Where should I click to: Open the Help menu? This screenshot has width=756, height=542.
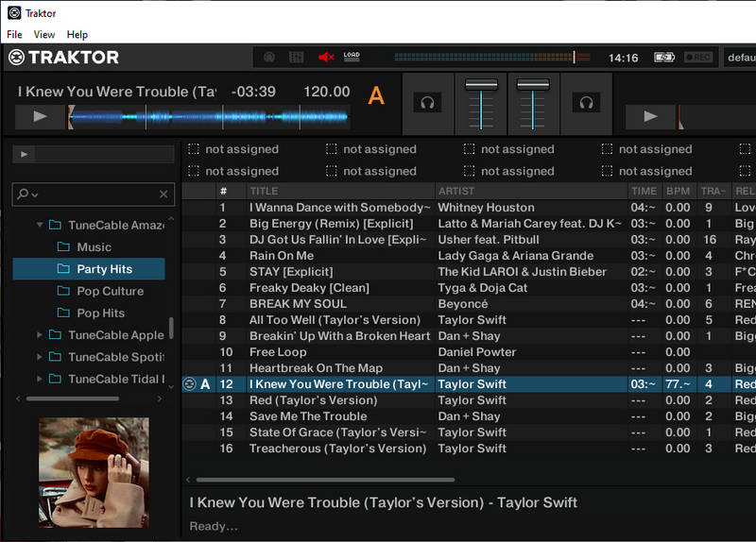[x=77, y=35]
